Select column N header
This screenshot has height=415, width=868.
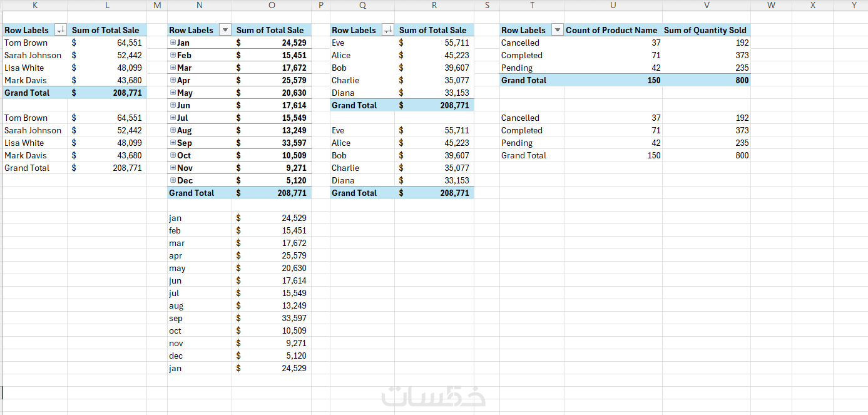pos(200,5)
